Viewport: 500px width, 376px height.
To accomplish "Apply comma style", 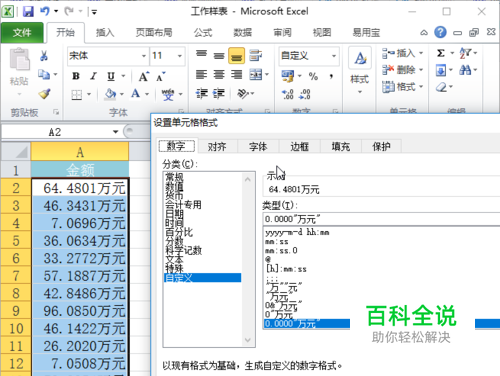I will (331, 77).
